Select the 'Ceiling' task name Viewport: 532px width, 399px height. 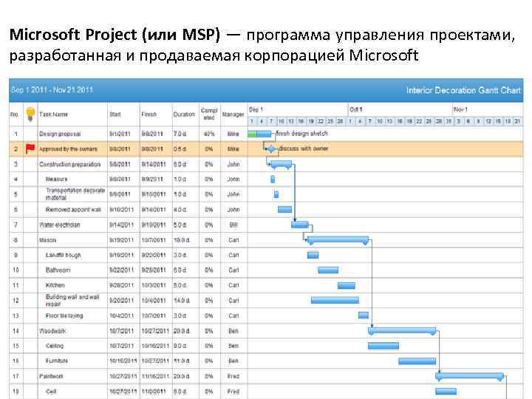(x=55, y=346)
